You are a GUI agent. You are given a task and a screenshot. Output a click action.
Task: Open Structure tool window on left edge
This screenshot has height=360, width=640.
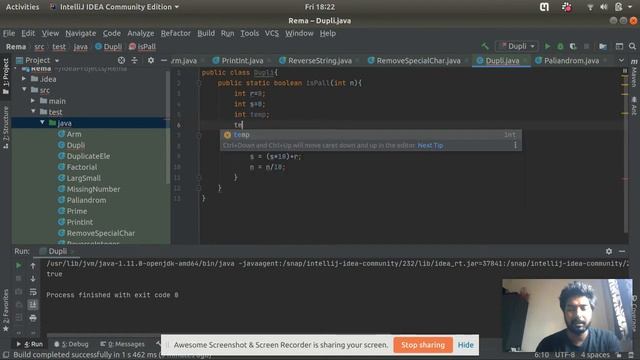pyautogui.click(x=6, y=127)
